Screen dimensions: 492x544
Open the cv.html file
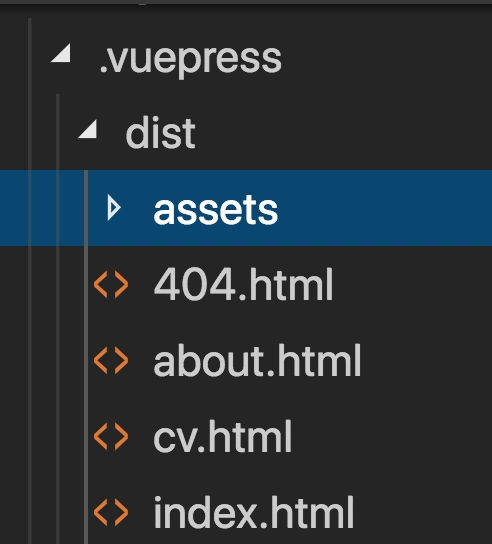[222, 436]
